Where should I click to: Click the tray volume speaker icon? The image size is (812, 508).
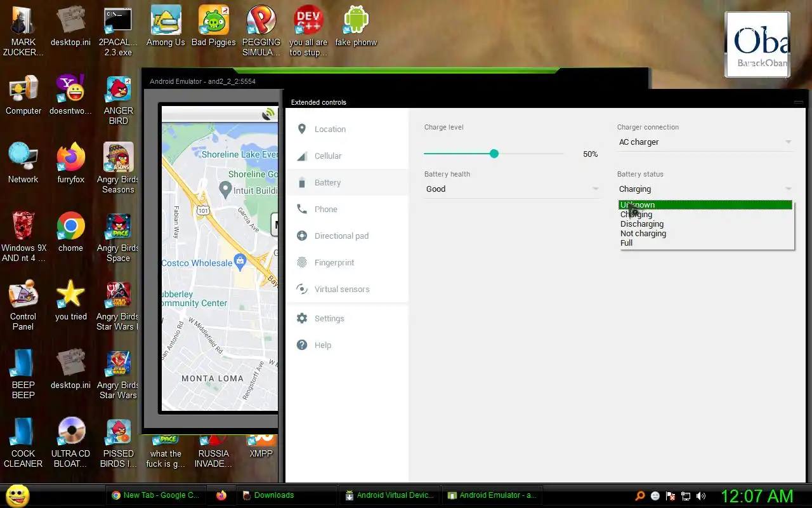pyautogui.click(x=701, y=496)
